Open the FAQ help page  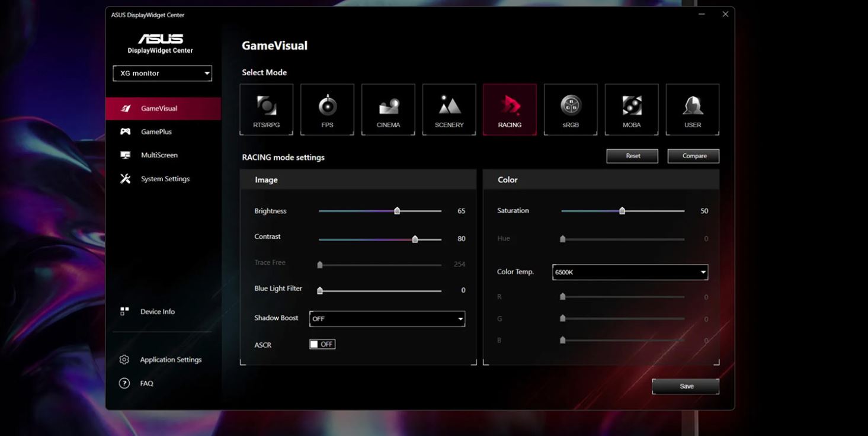tap(146, 383)
